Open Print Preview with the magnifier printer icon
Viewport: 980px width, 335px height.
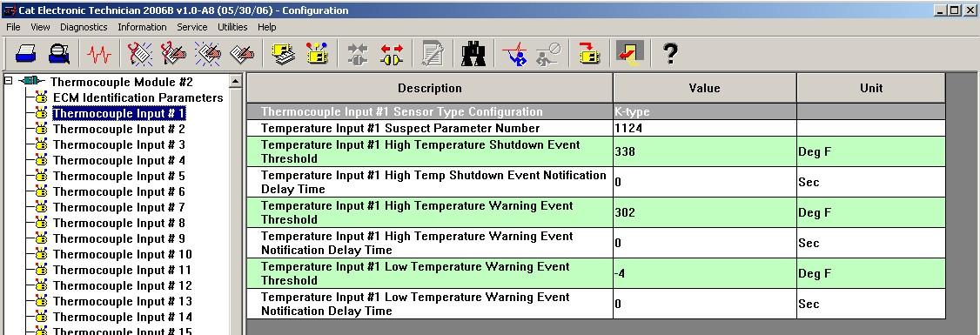(x=59, y=54)
